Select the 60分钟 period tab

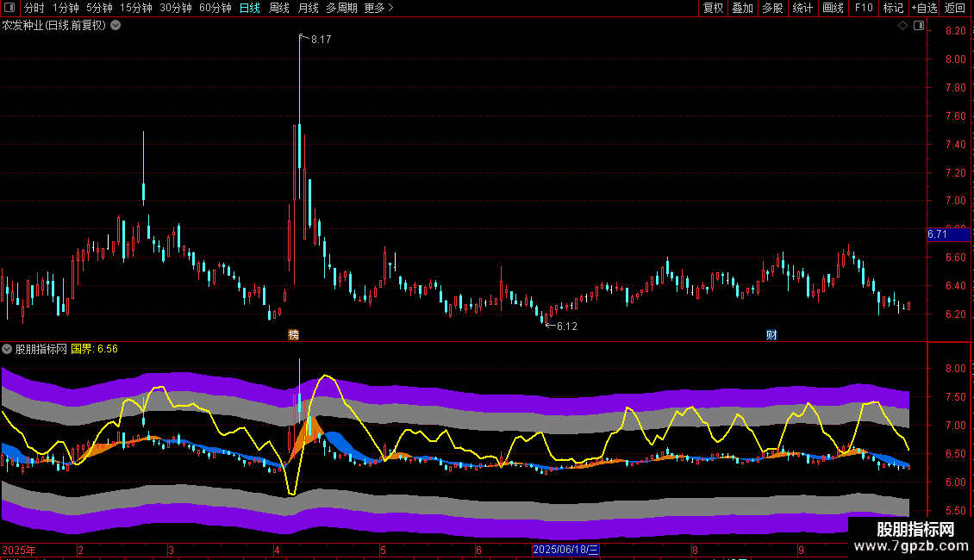tap(215, 8)
